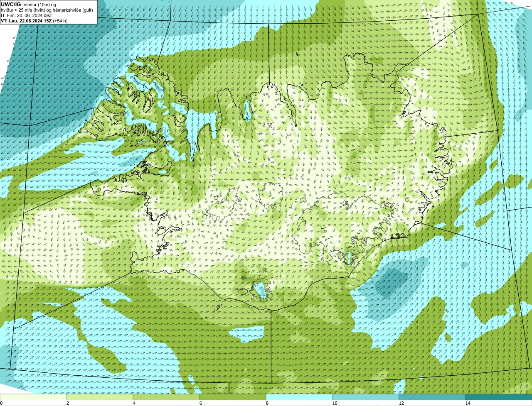
Task: Click the '14' tick label on color scale
Action: click(x=468, y=403)
